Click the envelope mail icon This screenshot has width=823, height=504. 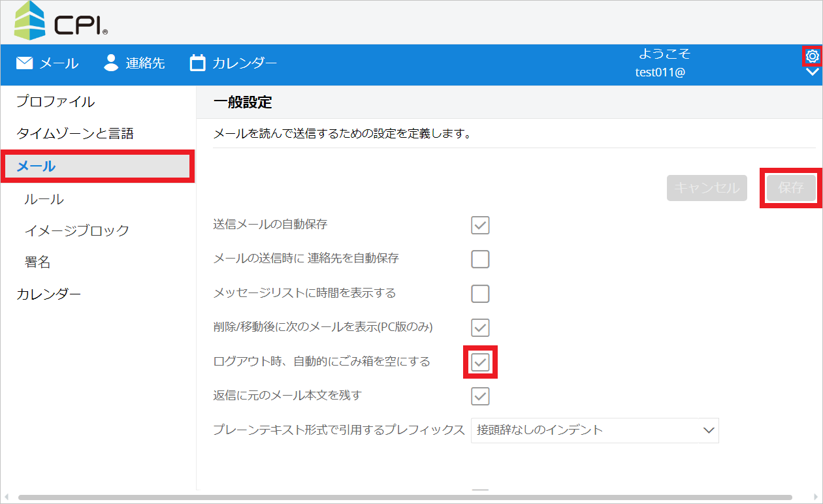(x=24, y=63)
